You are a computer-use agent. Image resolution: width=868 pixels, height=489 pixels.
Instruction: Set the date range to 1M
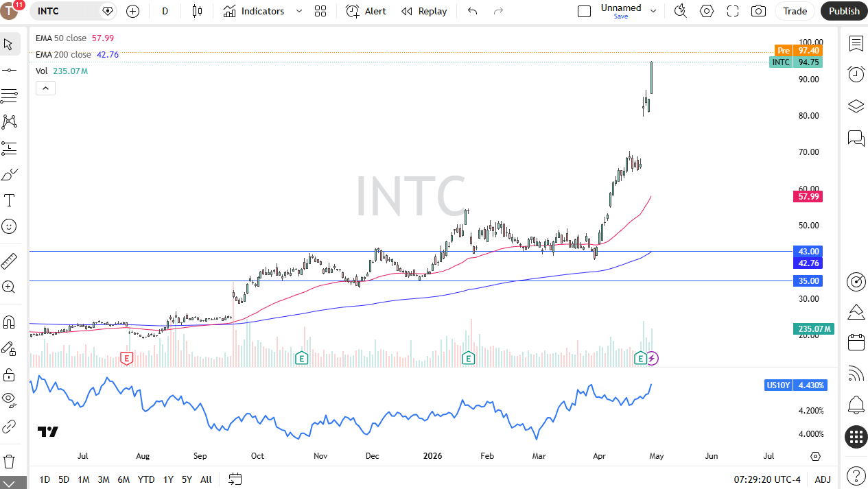coord(84,479)
